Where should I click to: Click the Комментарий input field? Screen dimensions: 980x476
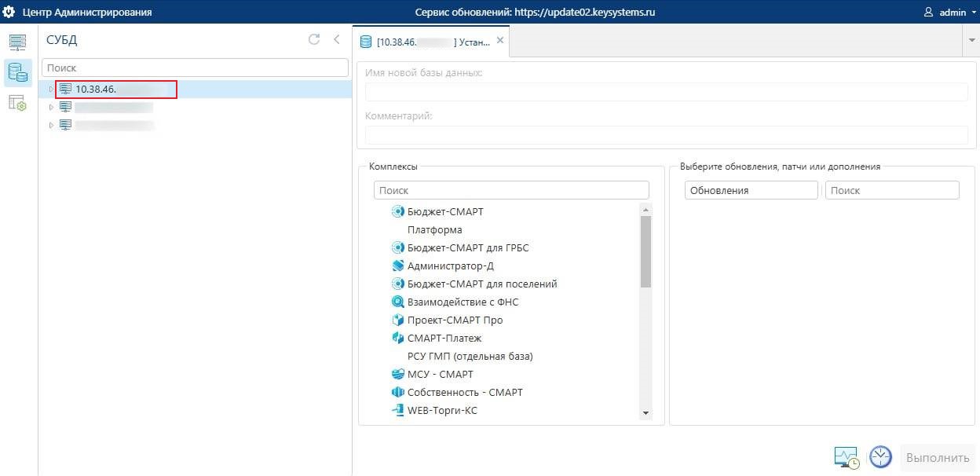667,134
